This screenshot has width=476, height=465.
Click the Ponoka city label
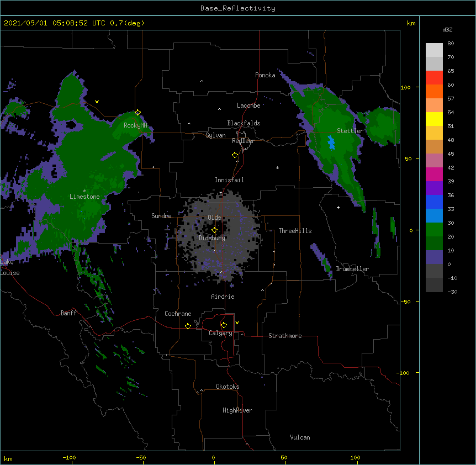(x=265, y=75)
